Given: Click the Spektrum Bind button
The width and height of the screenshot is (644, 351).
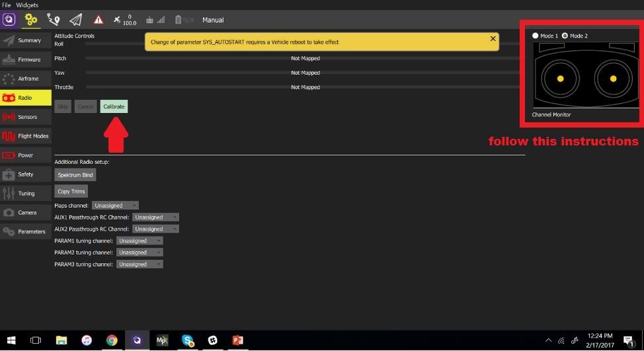Looking at the screenshot, I should [x=75, y=175].
